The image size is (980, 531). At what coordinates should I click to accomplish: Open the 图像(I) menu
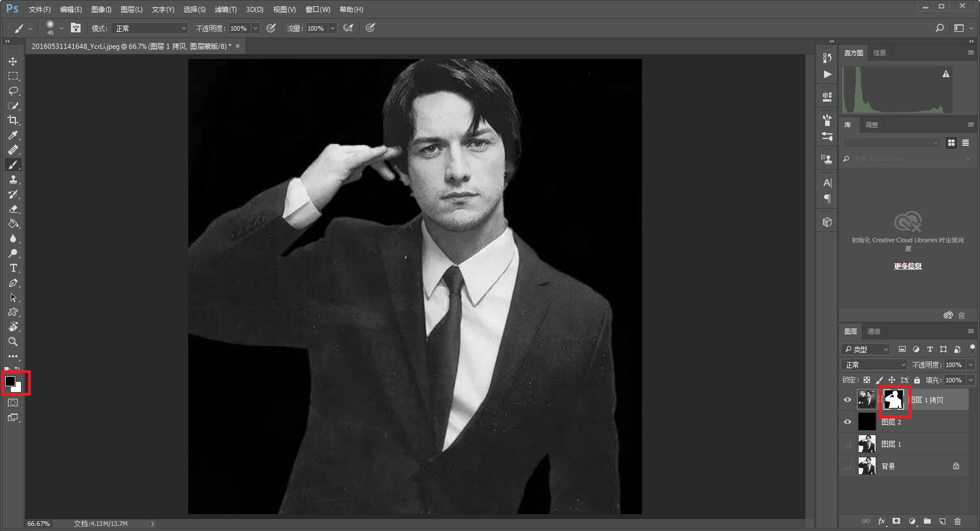click(102, 10)
